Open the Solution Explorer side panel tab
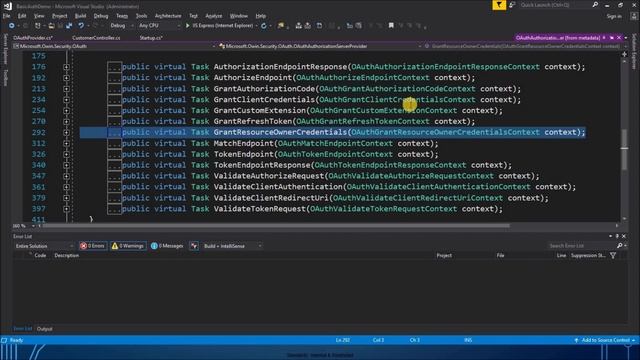This screenshot has height=360, width=640. (634, 51)
